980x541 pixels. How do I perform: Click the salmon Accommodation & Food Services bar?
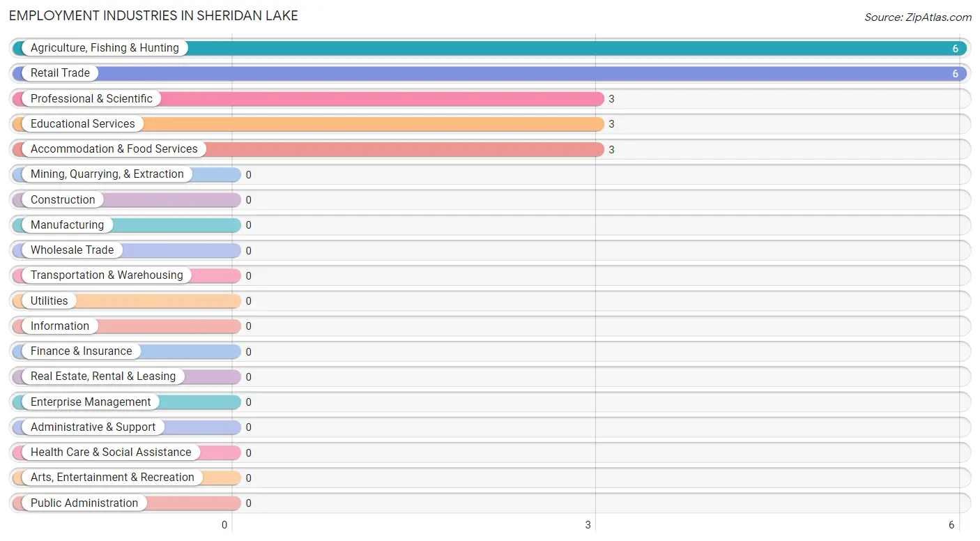coord(308,149)
